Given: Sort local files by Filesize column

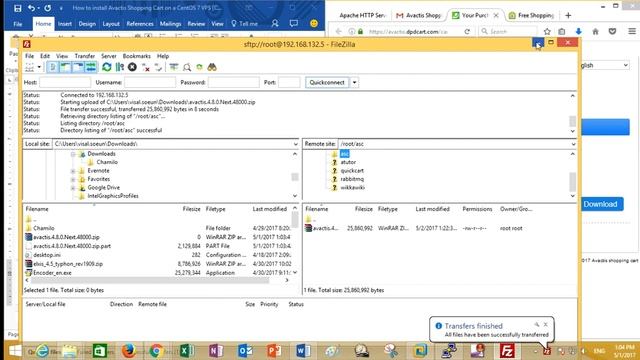Looking at the screenshot, I should click(x=191, y=209).
